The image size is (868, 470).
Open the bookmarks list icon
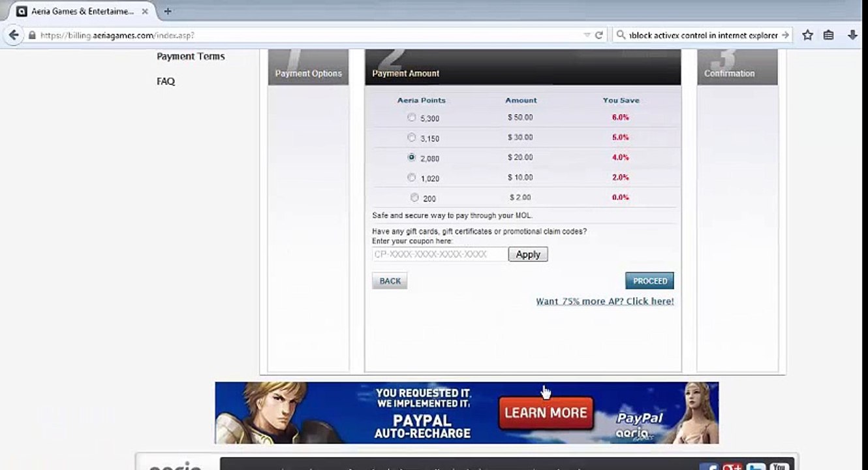tap(828, 35)
